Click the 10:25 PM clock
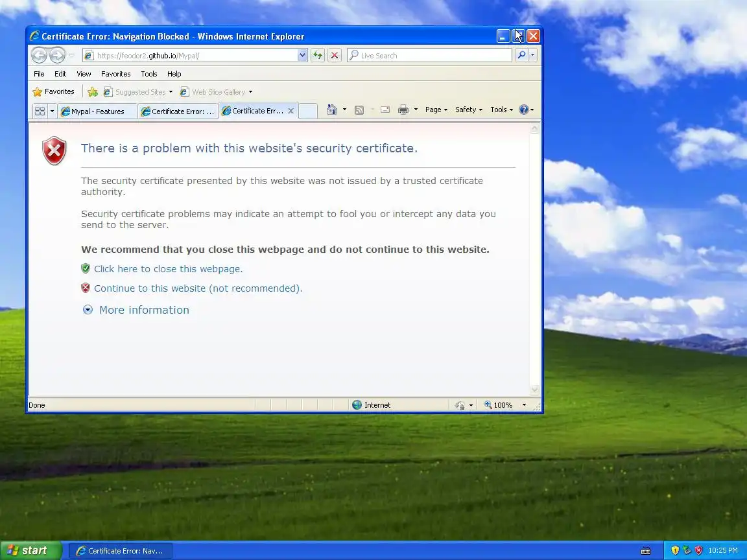747x560 pixels. tap(723, 550)
